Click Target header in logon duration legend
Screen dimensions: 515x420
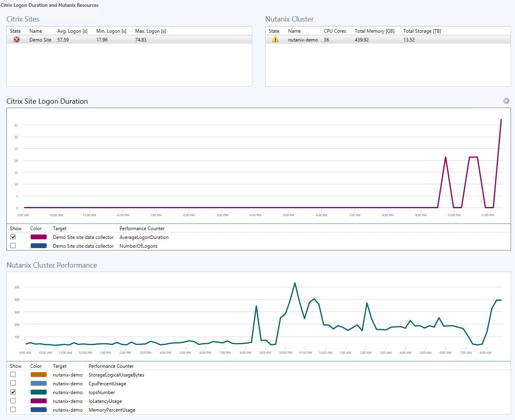pos(60,229)
